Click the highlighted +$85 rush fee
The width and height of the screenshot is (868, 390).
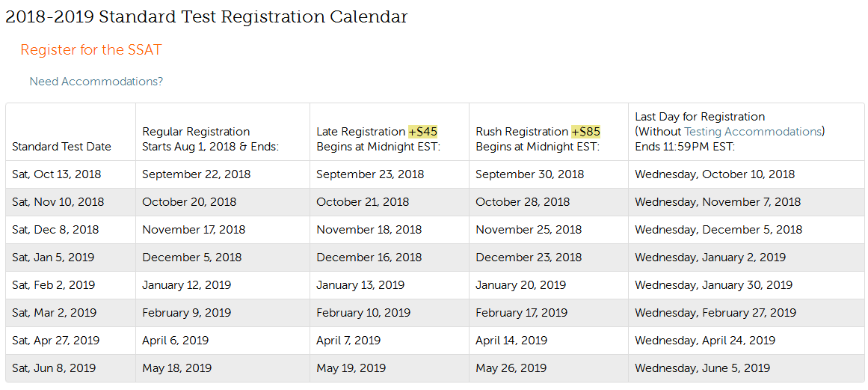(x=585, y=132)
